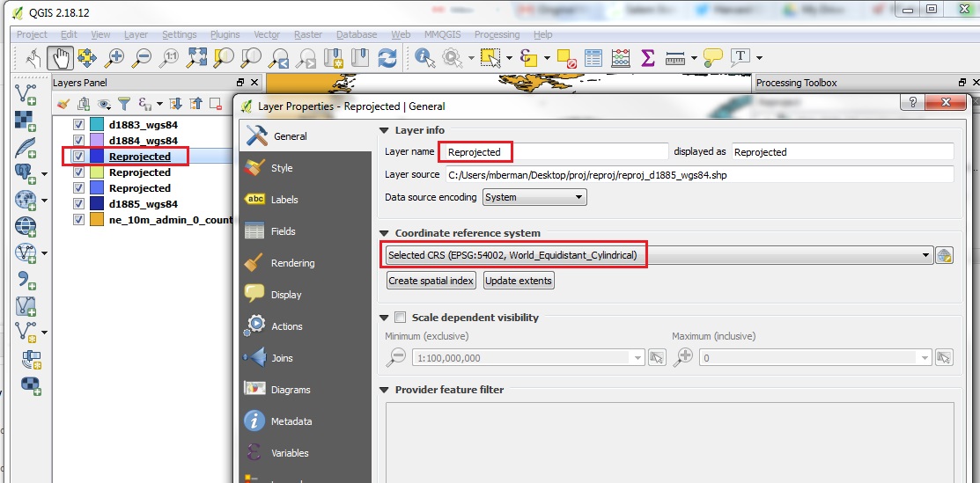980x483 pixels.
Task: Collapse the Provider feature filter section
Action: (385, 390)
